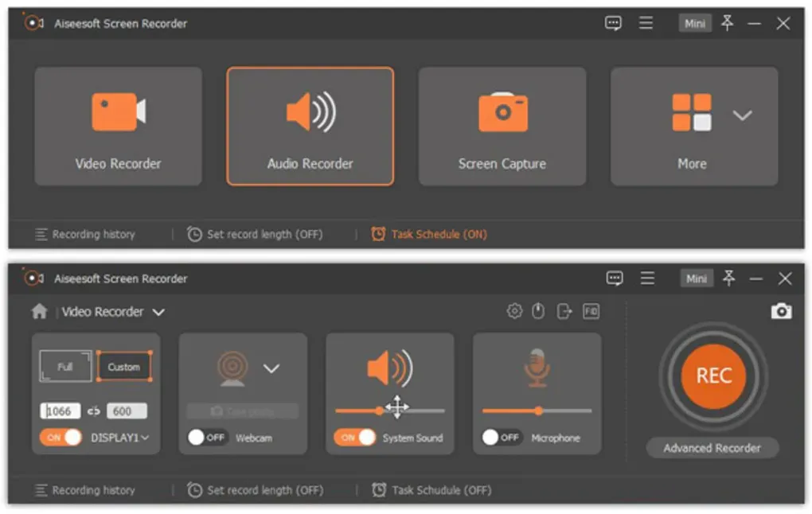This screenshot has height=514, width=812.
Task: Select Full screen recording area
Action: point(66,367)
